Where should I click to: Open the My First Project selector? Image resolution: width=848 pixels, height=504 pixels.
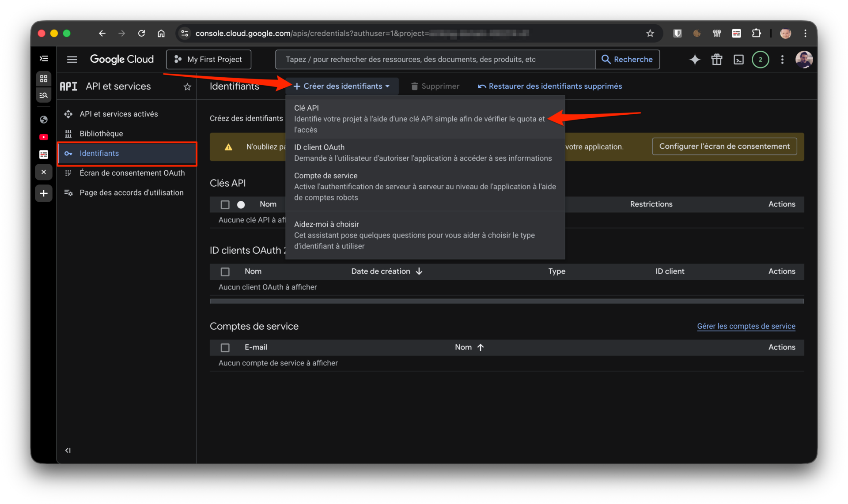(208, 59)
